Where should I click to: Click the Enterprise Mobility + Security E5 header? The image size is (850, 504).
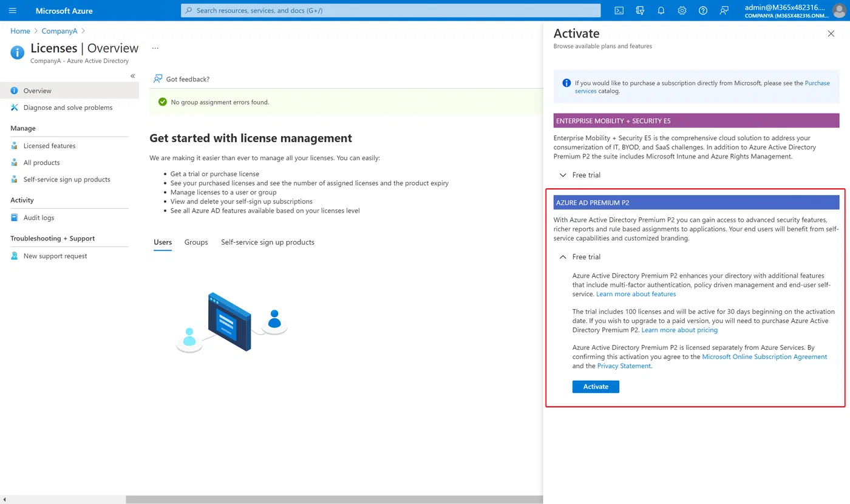tap(696, 121)
